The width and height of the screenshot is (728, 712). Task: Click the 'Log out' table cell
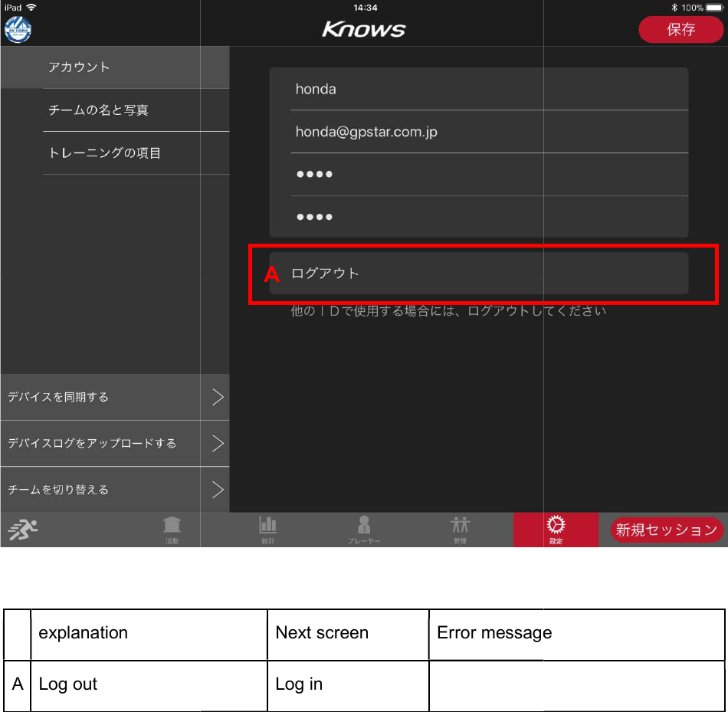pos(149,684)
